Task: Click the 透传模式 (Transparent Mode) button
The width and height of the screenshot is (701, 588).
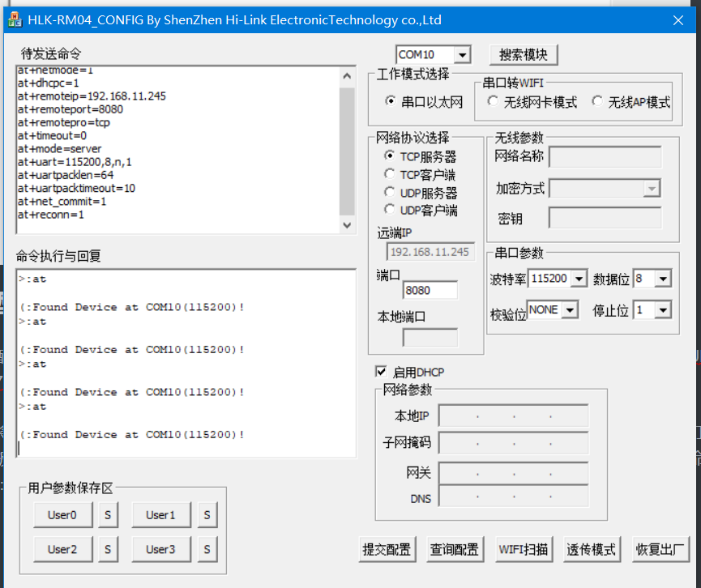Action: [592, 548]
